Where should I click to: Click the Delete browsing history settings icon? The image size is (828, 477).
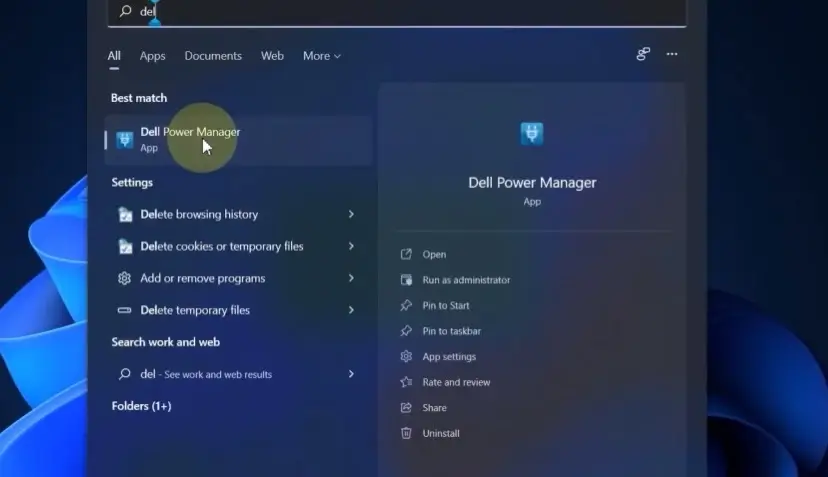click(x=125, y=214)
